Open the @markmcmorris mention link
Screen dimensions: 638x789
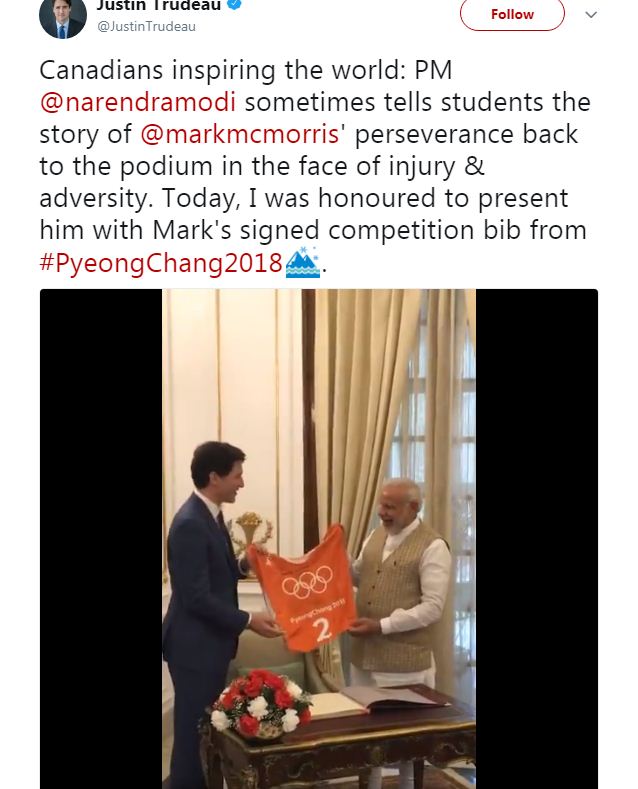[240, 134]
